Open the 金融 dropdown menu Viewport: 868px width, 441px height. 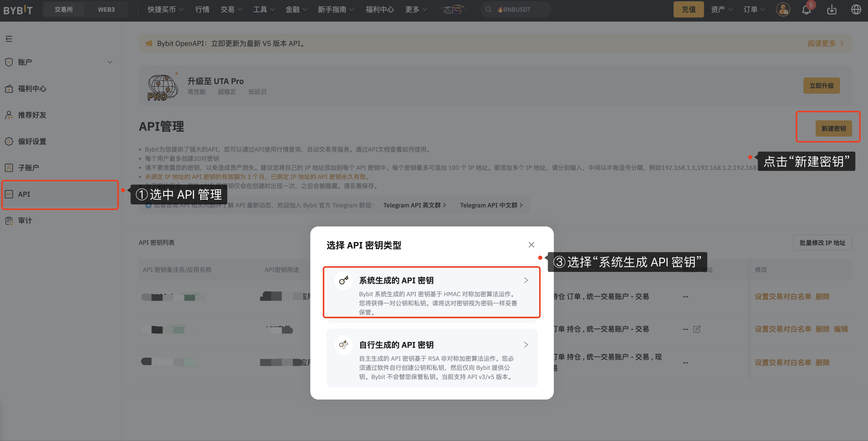pyautogui.click(x=296, y=9)
